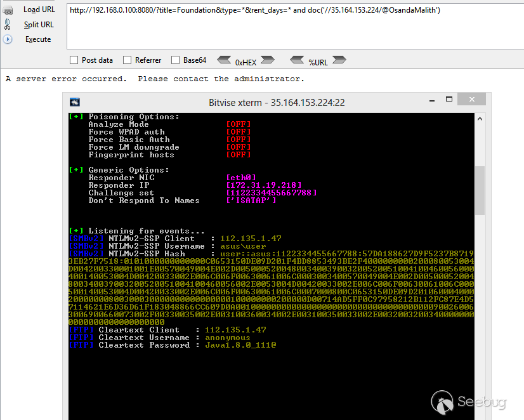Click inside the HackBar URL input field
Screen dimensions: 524x420
tap(295, 27)
